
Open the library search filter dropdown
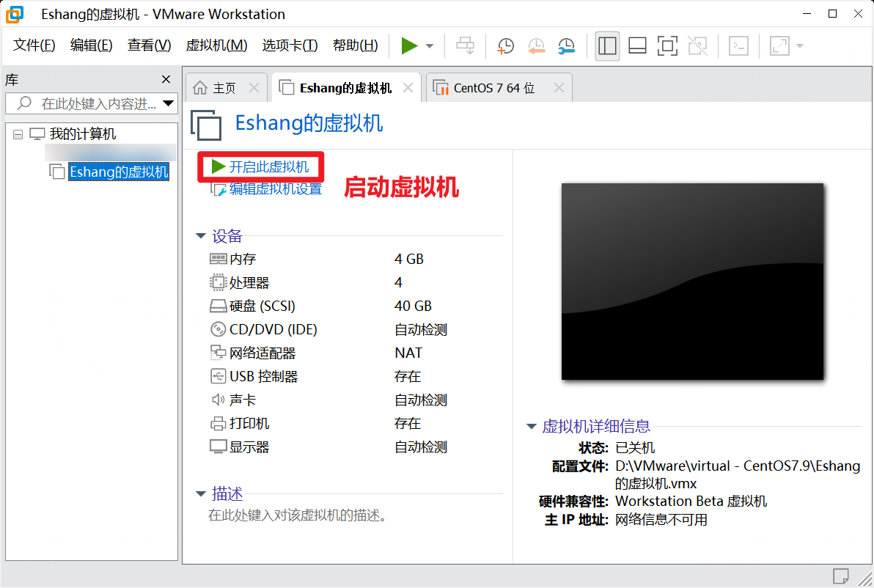click(x=169, y=103)
